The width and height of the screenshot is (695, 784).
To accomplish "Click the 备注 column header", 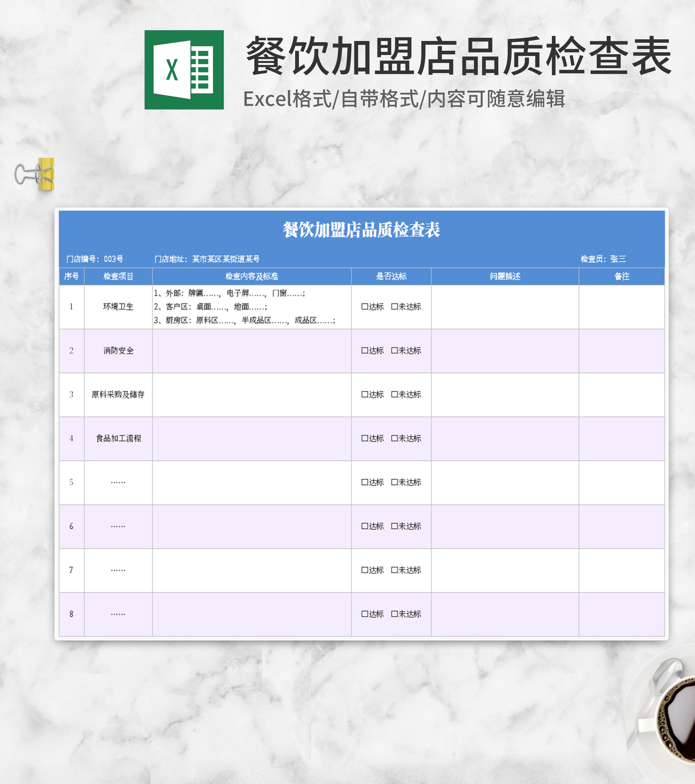I will (x=621, y=276).
